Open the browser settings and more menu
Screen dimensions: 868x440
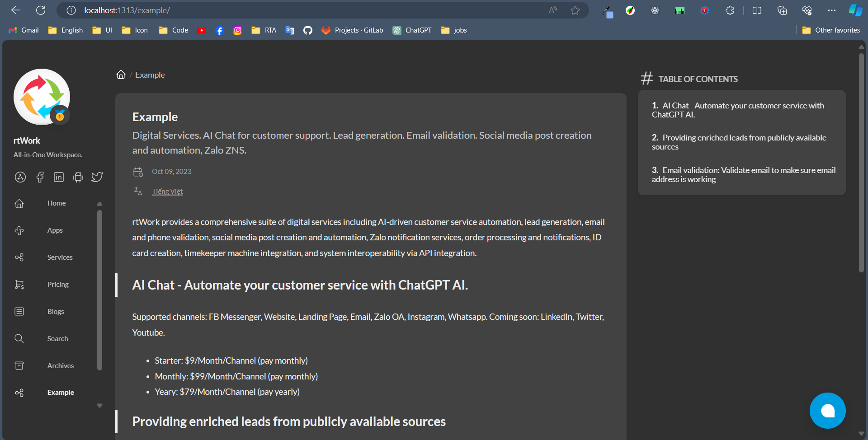(832, 10)
